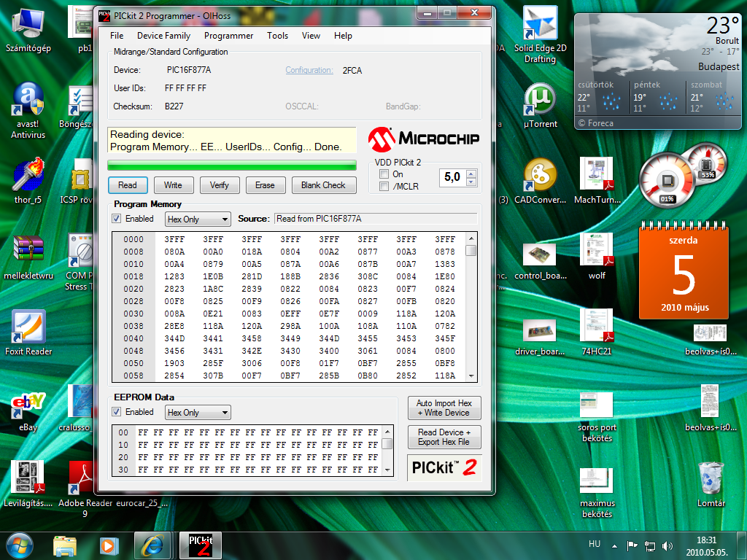Viewport: 747px width, 560px height.
Task: Open wolf PDF document icon
Action: [x=597, y=257]
